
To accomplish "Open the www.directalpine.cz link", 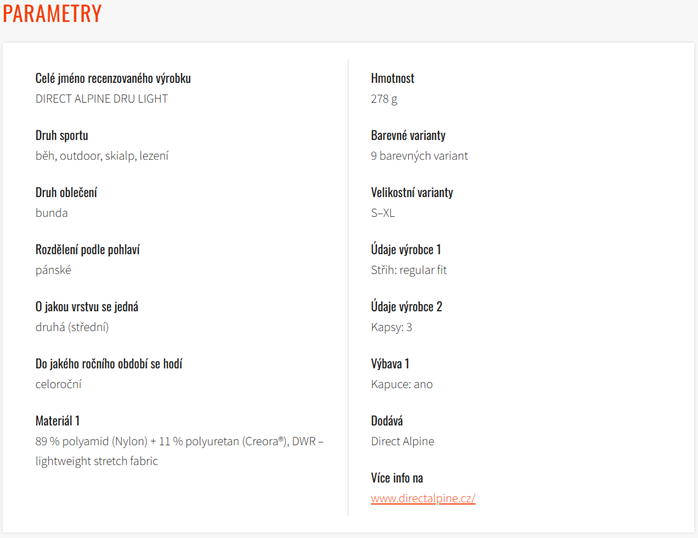I will pyautogui.click(x=423, y=498).
